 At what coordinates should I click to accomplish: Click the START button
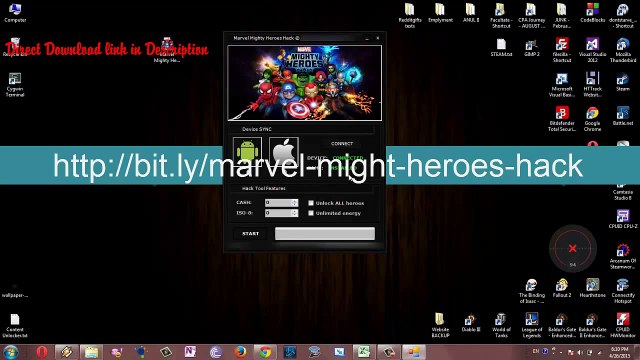click(251, 233)
